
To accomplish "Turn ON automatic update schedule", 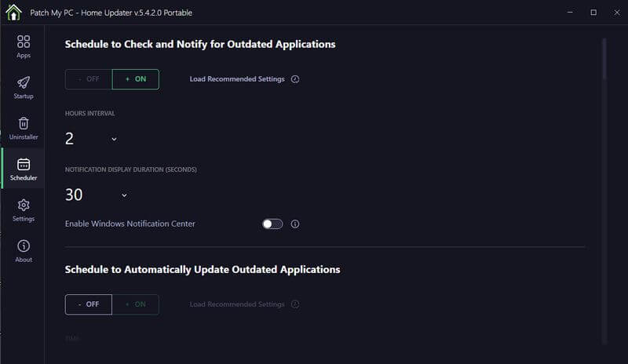I will [135, 304].
